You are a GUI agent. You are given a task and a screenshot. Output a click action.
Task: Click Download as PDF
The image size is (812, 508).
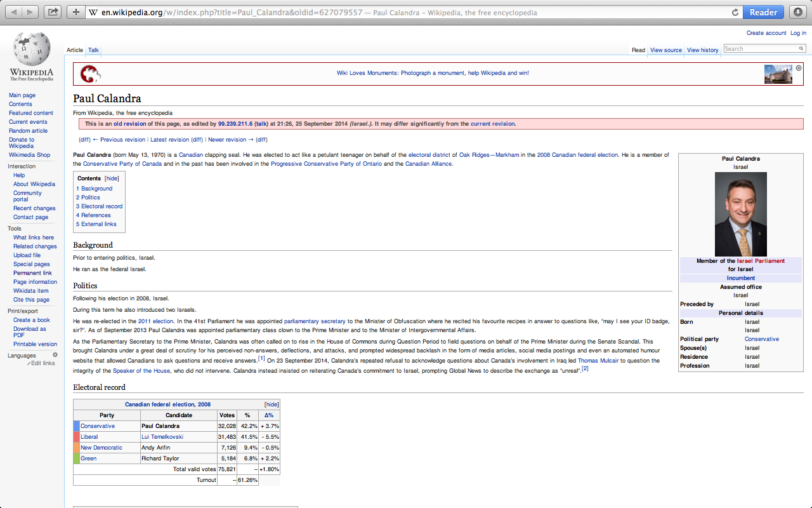(30, 332)
